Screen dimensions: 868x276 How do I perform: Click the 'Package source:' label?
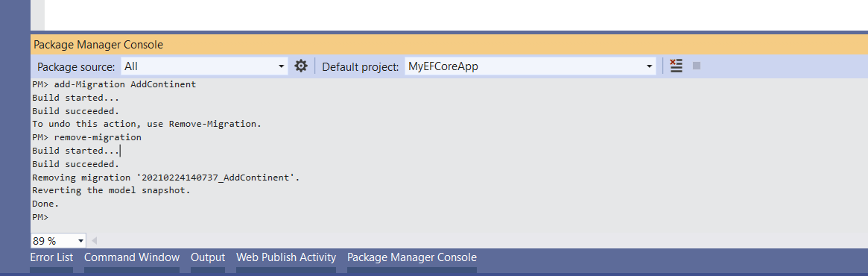coord(76,66)
